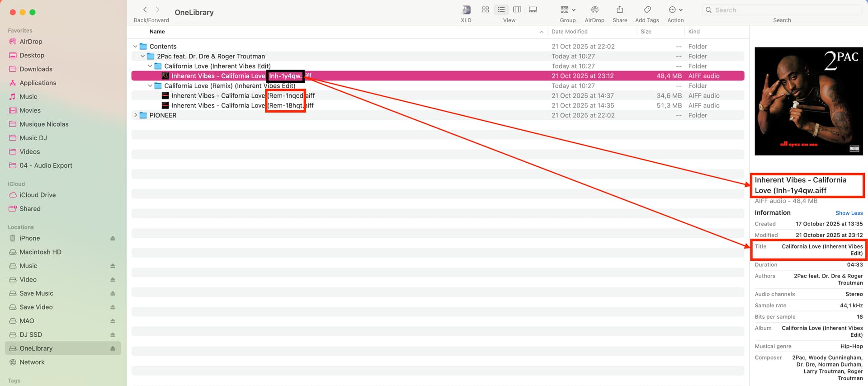Collapse California Love (Remix) folder
Image resolution: width=868 pixels, height=386 pixels.
tap(150, 86)
